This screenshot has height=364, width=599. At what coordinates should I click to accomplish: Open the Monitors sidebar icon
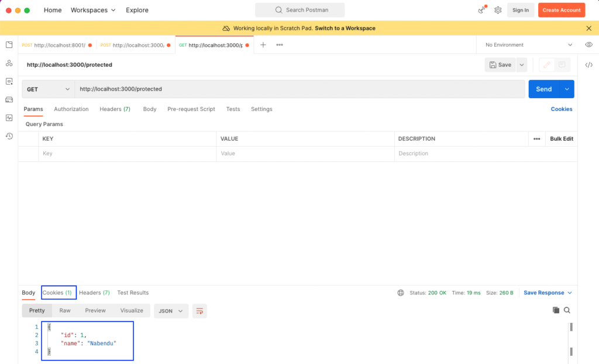point(9,118)
